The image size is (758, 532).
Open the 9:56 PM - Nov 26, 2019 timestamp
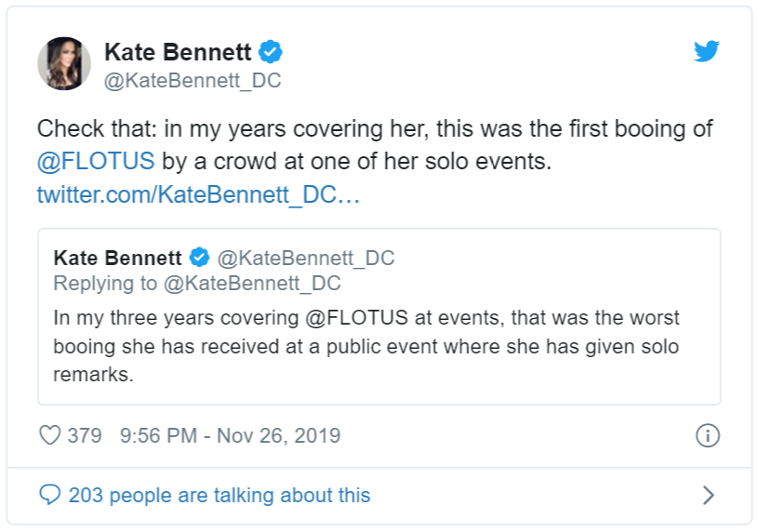pyautogui.click(x=230, y=435)
